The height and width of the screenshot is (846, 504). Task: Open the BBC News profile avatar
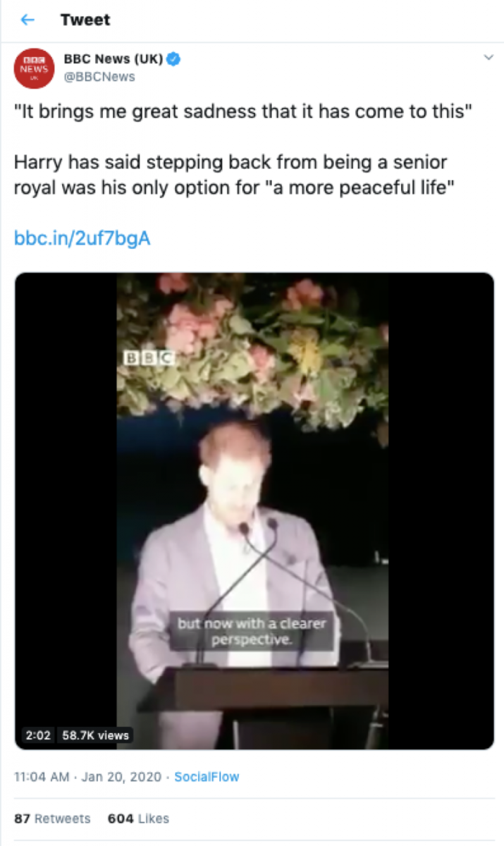pos(33,68)
